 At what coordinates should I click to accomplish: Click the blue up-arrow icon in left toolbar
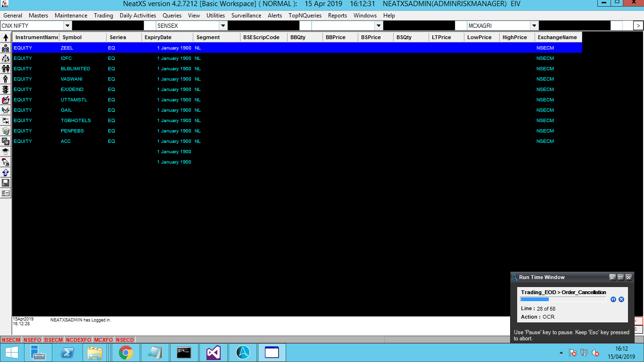click(x=6, y=173)
